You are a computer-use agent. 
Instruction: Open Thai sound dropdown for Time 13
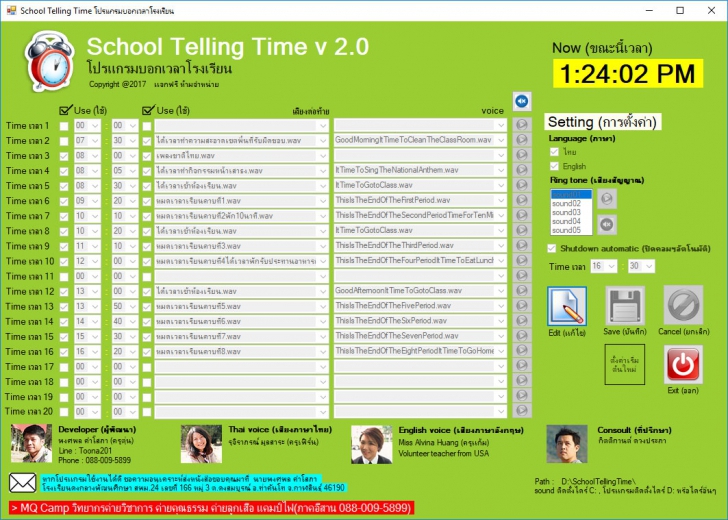(x=323, y=306)
